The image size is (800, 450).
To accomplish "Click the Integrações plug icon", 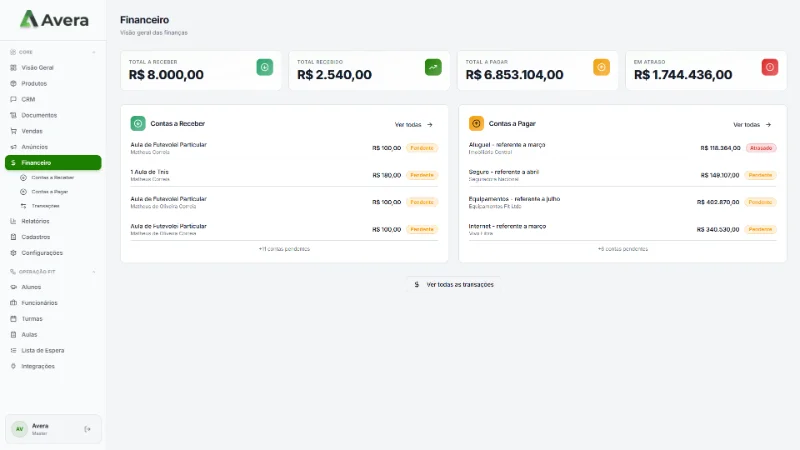I will point(13,366).
